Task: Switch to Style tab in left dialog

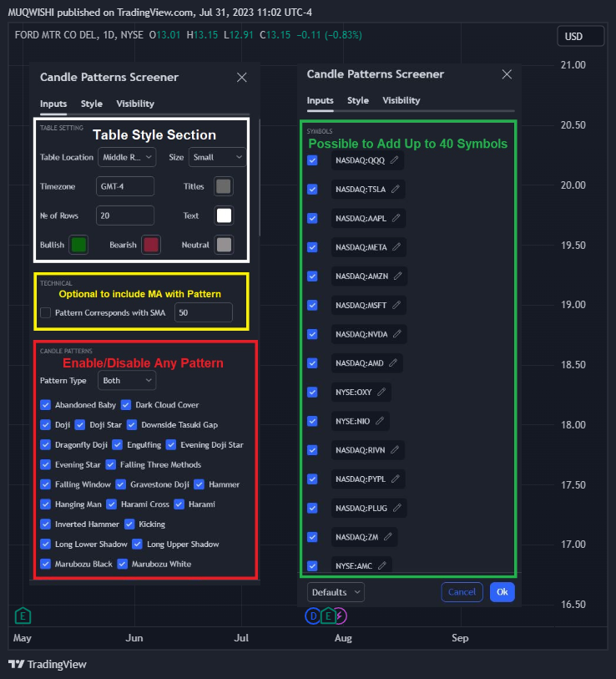Action: coord(91,104)
